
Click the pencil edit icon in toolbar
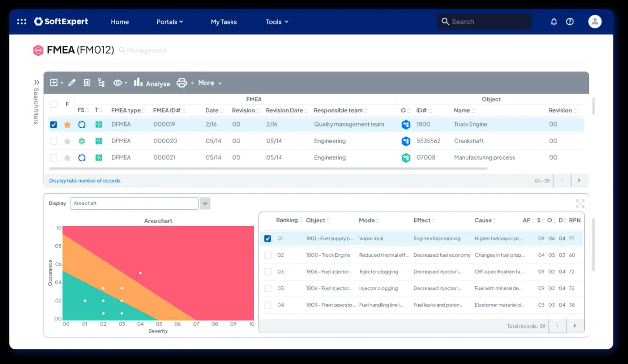click(x=72, y=82)
